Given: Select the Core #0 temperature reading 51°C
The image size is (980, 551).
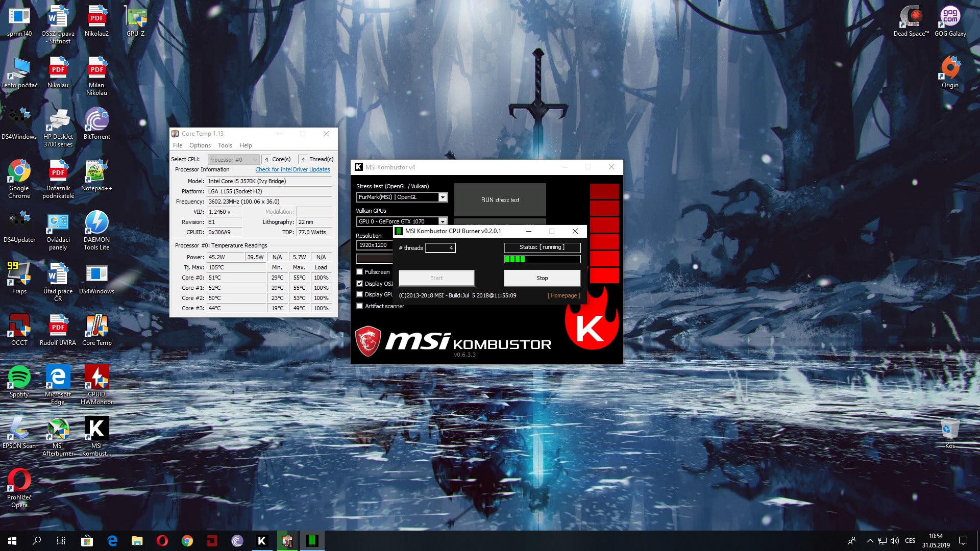Looking at the screenshot, I should tap(236, 278).
